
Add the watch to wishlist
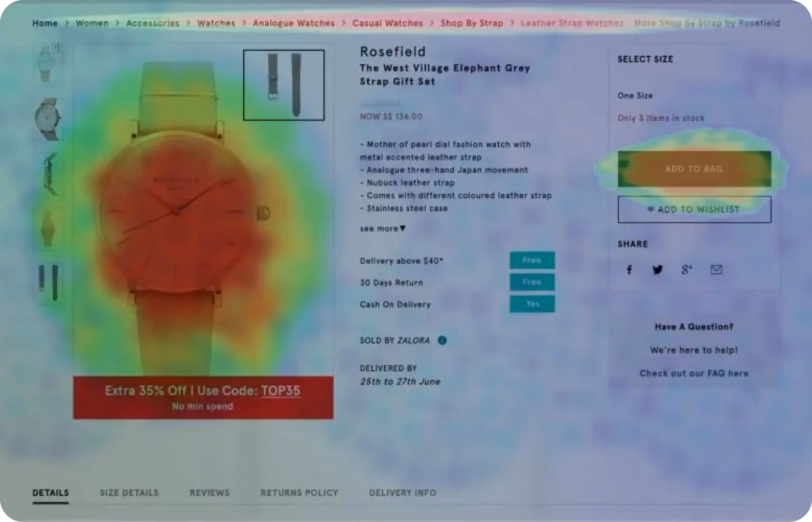[x=695, y=209]
